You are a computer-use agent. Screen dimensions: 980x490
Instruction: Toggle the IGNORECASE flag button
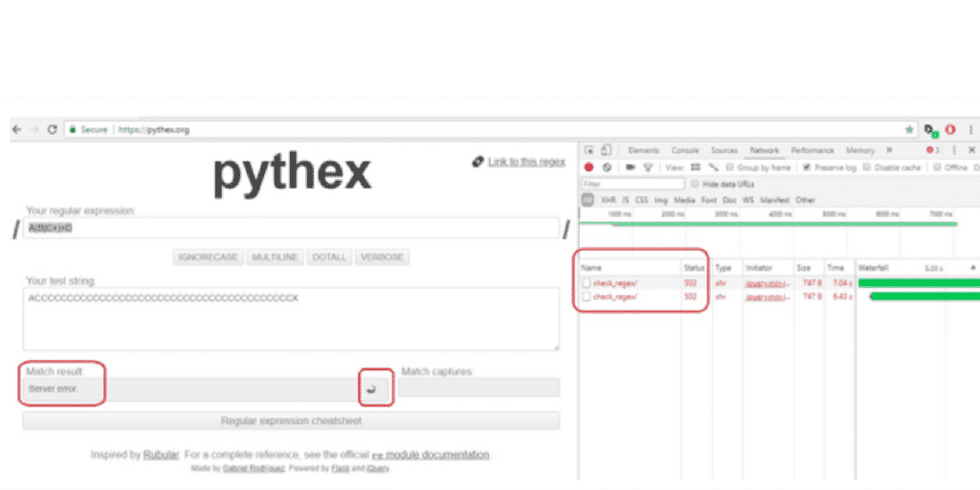click(x=208, y=256)
